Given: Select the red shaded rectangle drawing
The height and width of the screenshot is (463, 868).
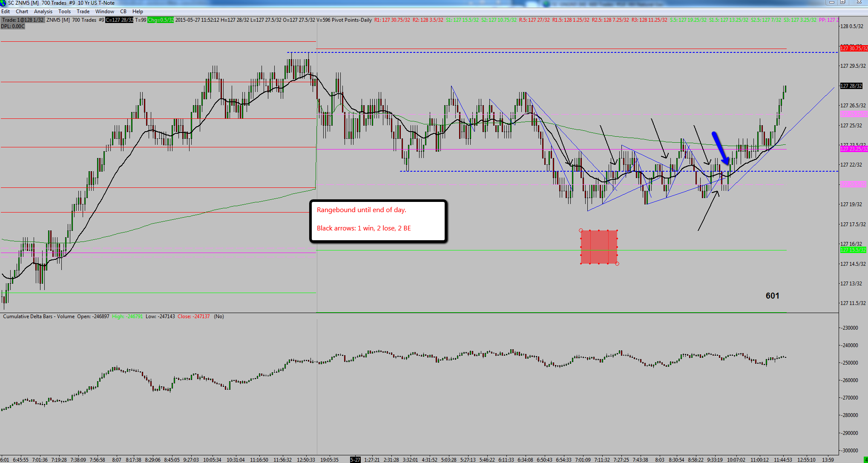Looking at the screenshot, I should [599, 247].
